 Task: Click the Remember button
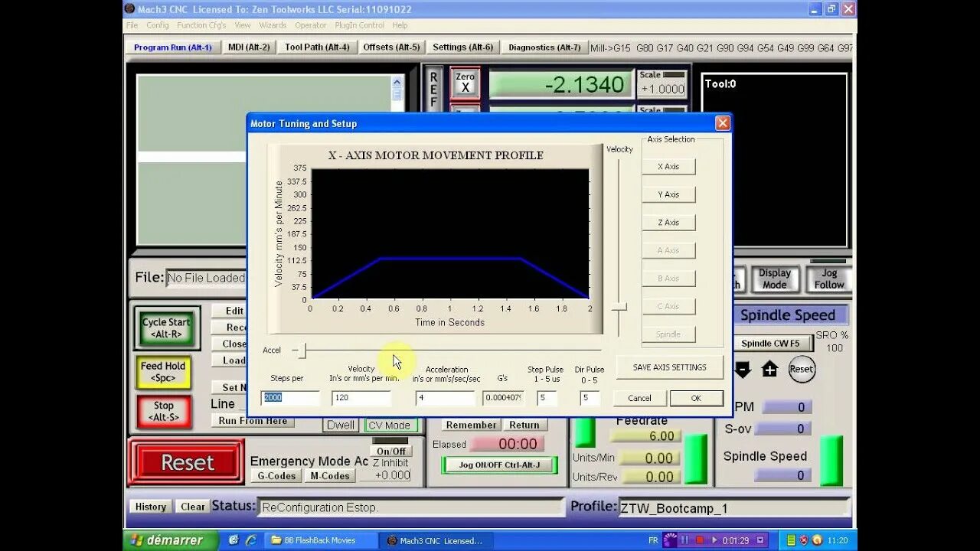pos(471,425)
